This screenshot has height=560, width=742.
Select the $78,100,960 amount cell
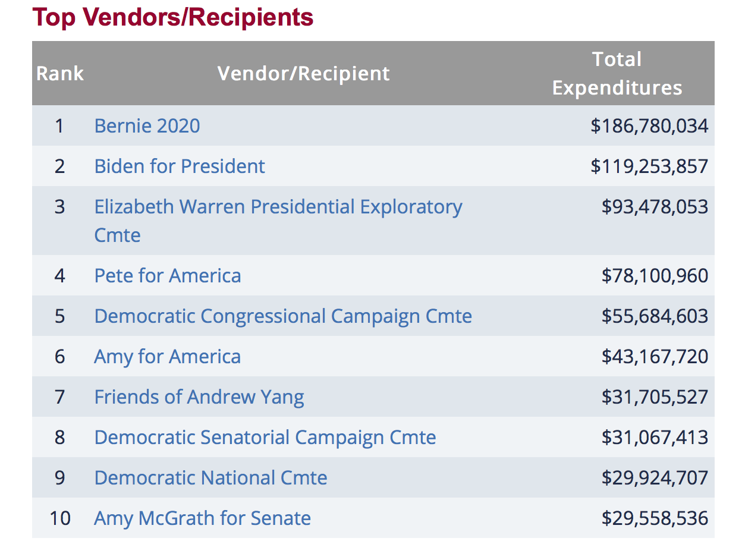tap(655, 276)
